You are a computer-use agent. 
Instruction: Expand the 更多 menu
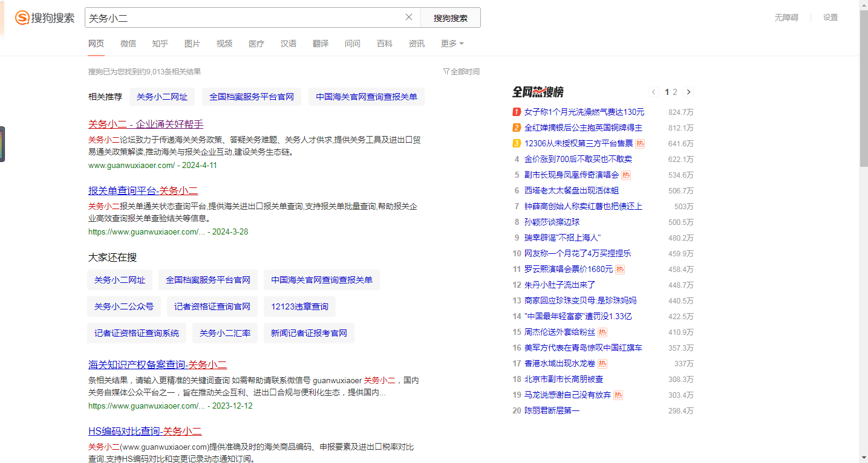click(452, 44)
